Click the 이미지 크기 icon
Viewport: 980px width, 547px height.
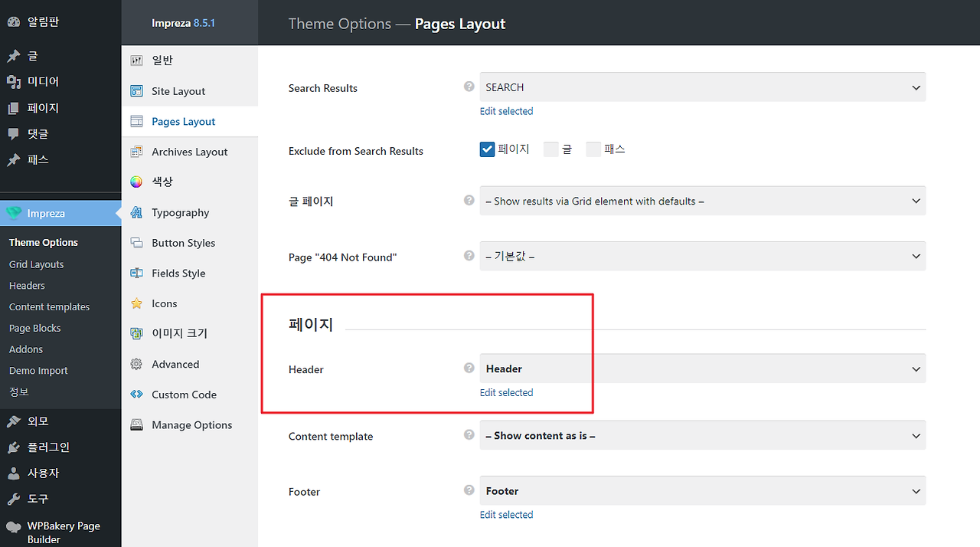(136, 333)
